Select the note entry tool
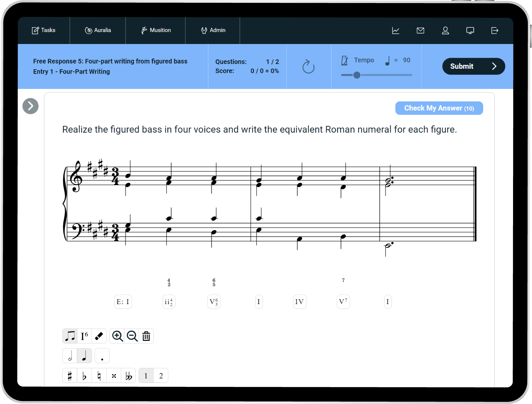The image size is (532, 404). tap(70, 336)
